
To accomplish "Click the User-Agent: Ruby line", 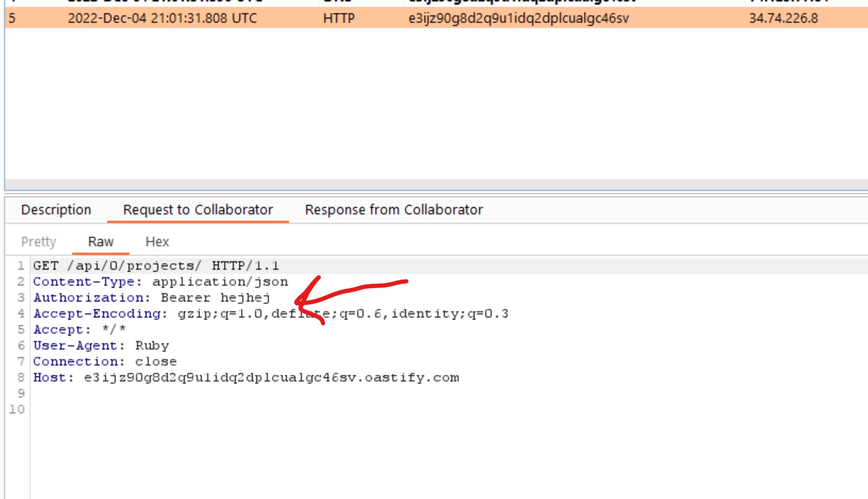I will pyautogui.click(x=101, y=346).
